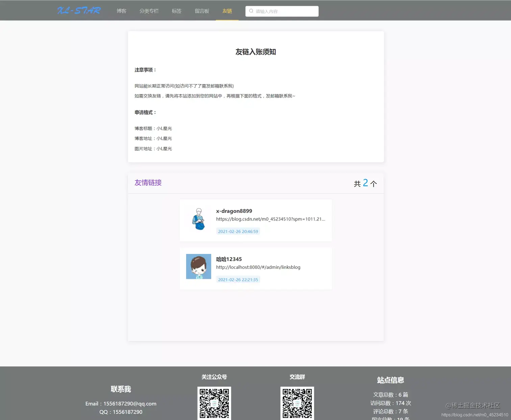Click the timestamp badge 2021-02-26 22:21:35
Image resolution: width=511 pixels, height=420 pixels.
coord(238,279)
